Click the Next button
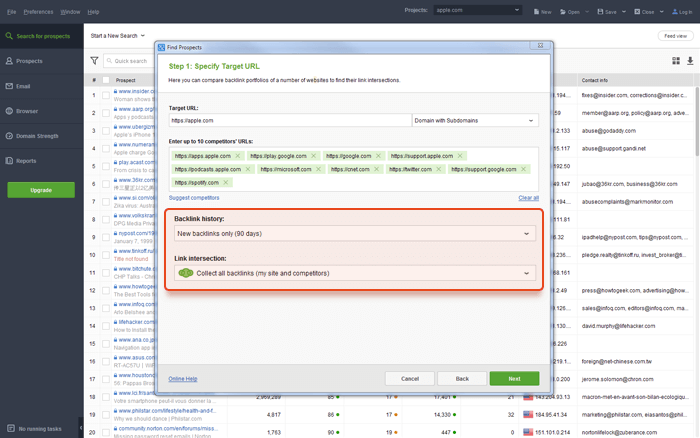Screen dimensions: 700x438 pyautogui.click(x=514, y=379)
